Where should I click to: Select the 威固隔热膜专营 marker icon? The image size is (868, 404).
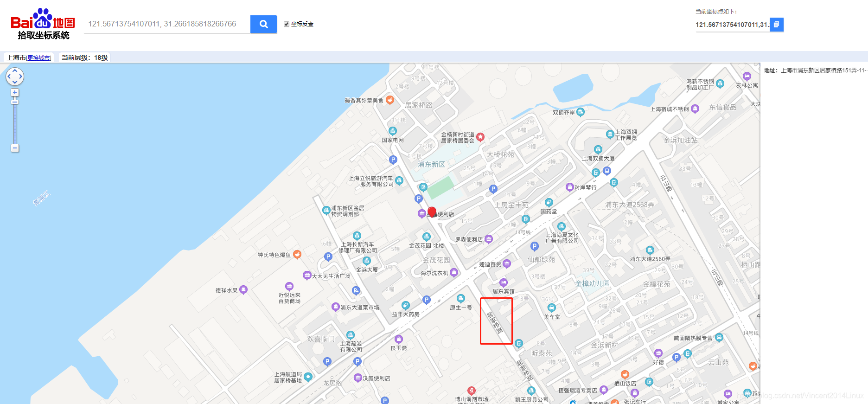[719, 337]
